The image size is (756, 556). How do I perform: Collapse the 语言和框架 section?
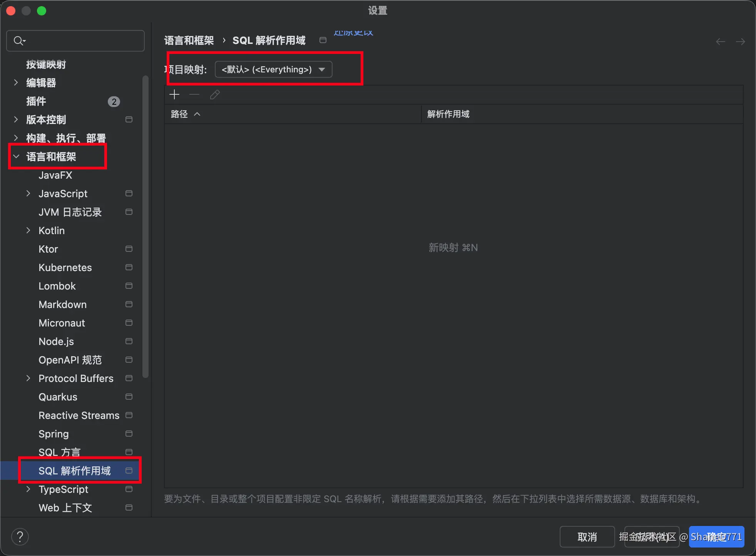tap(16, 156)
